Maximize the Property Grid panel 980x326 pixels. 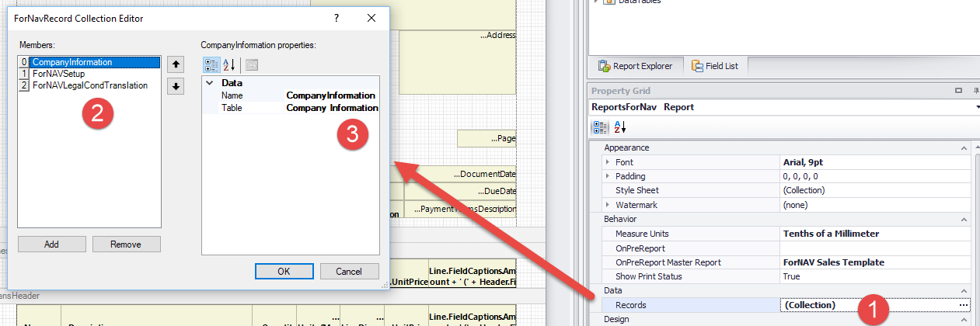(x=958, y=91)
